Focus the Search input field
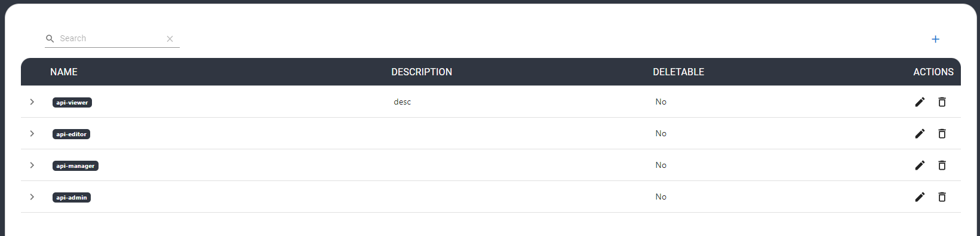 (x=111, y=38)
